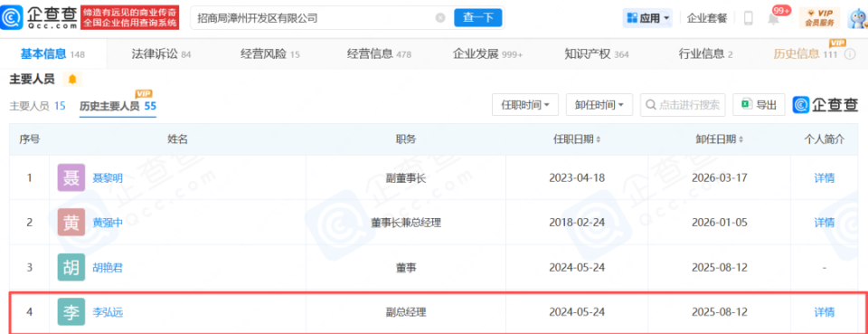Open the 卸任时间 filter dropdown

point(599,105)
